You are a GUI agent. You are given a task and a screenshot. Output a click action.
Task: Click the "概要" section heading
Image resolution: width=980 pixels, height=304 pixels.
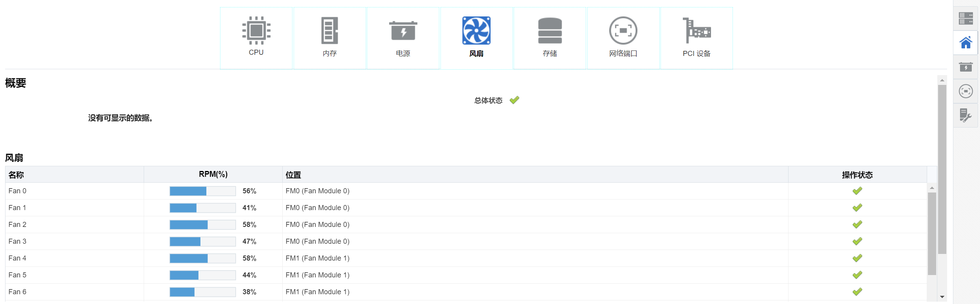(16, 83)
